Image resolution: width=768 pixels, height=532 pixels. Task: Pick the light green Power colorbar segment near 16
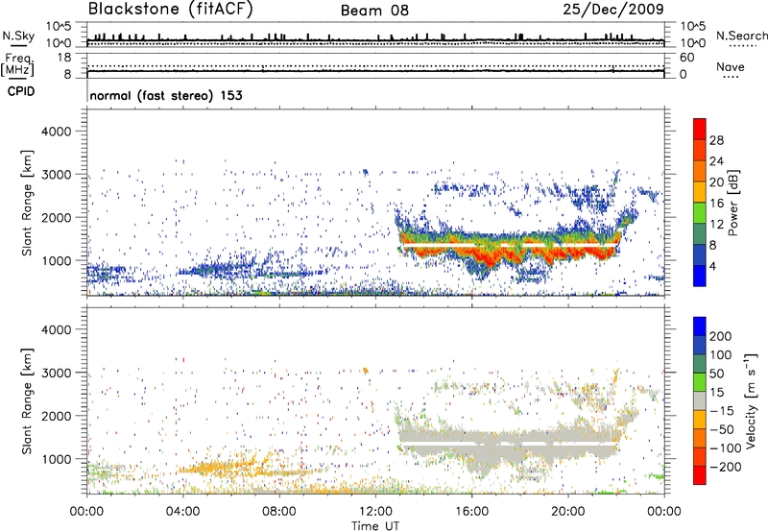pos(700,212)
